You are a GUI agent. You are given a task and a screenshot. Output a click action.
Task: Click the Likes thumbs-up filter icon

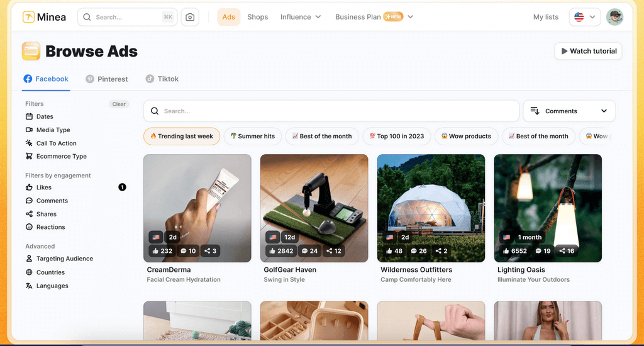(29, 187)
